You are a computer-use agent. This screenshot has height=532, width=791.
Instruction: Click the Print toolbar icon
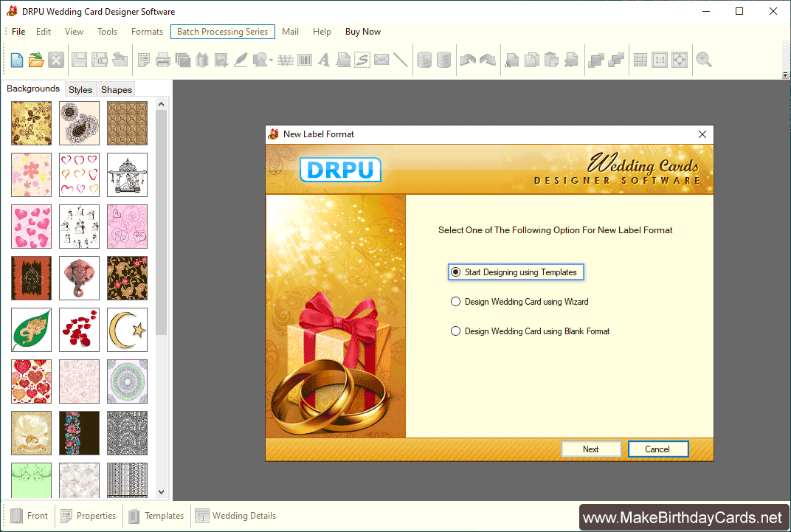pyautogui.click(x=162, y=60)
